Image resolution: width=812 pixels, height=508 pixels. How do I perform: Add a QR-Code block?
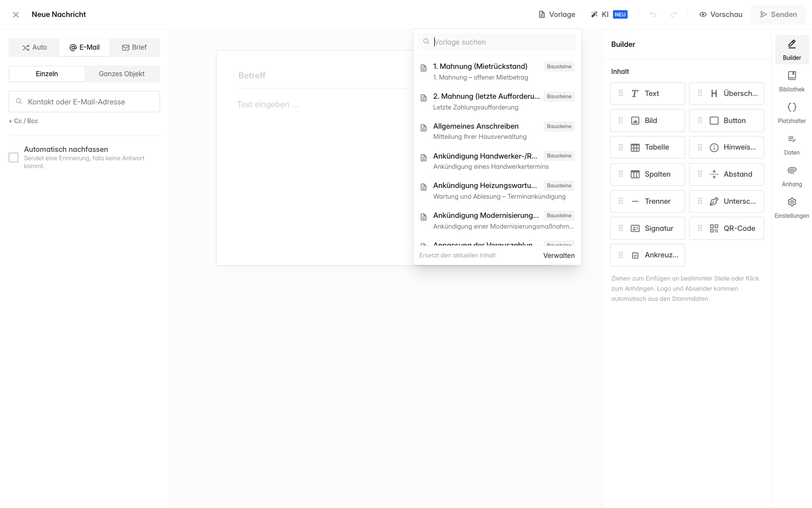(x=726, y=229)
